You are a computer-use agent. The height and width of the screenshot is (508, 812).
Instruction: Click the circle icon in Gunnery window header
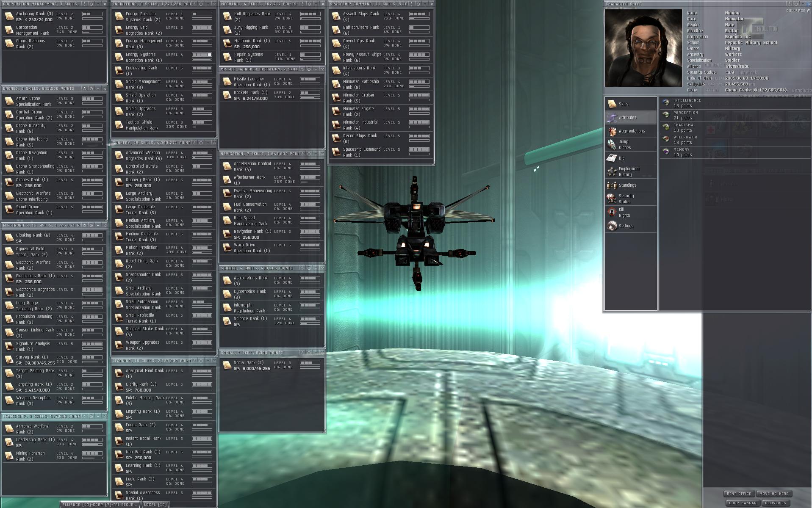201,143
